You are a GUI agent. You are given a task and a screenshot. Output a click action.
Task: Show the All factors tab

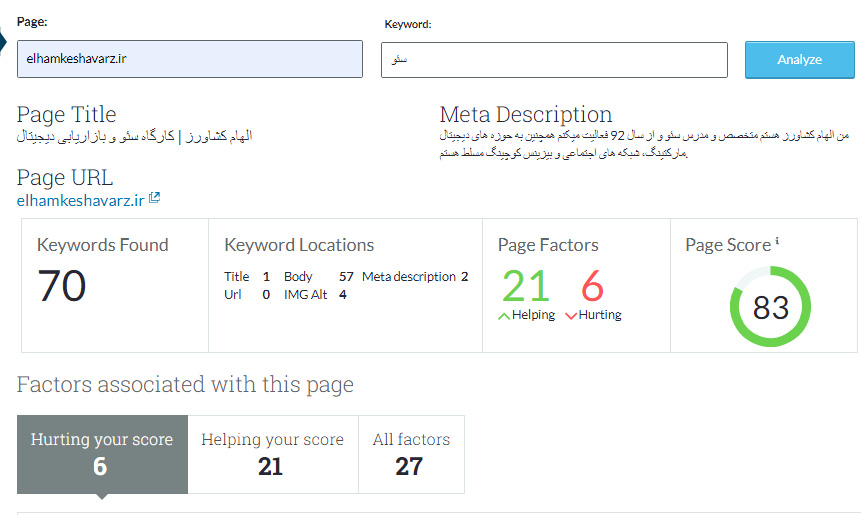(x=411, y=454)
